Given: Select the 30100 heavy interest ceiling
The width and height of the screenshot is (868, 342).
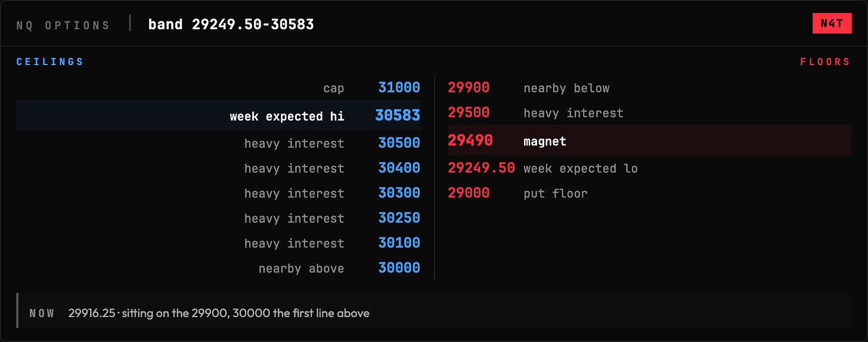Looking at the screenshot, I should pos(219,244).
